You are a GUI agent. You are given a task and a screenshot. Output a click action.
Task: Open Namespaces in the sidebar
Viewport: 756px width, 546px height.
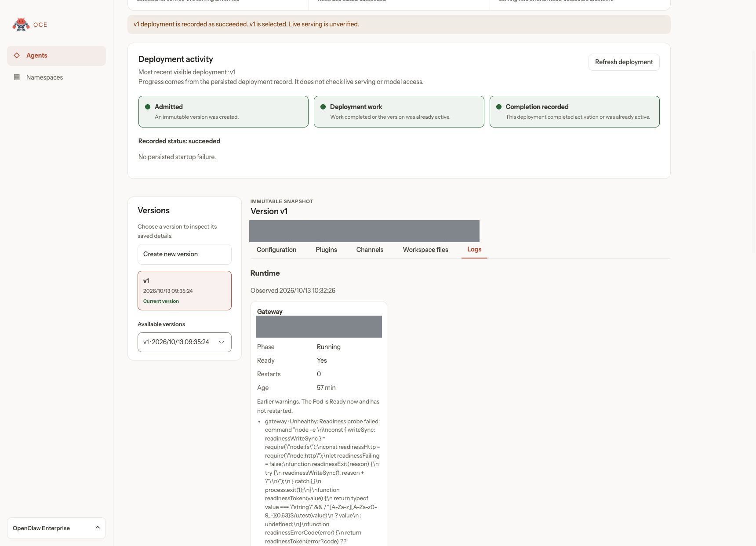point(56,77)
